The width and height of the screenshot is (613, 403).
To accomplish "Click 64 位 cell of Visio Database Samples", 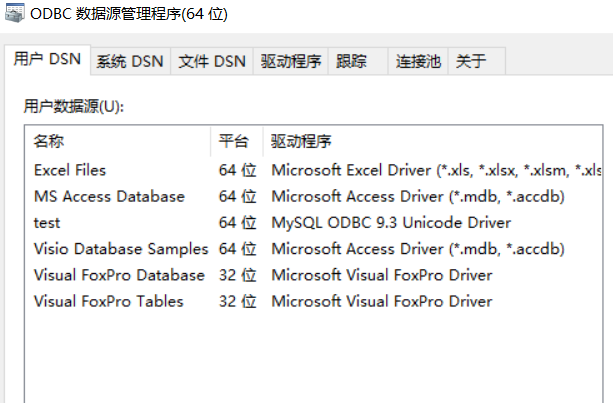I will [237, 249].
